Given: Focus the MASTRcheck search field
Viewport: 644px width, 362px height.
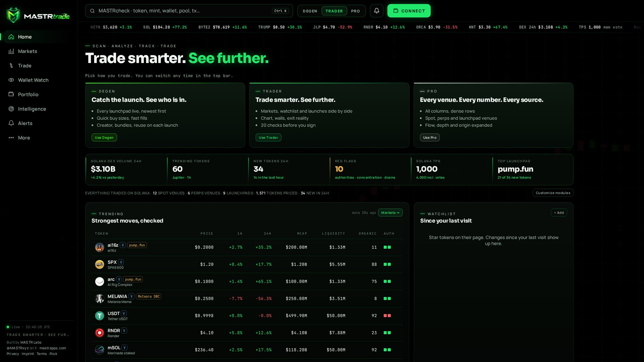Looking at the screenshot, I should point(189,11).
